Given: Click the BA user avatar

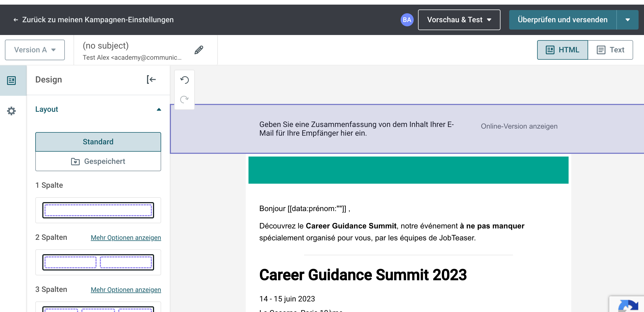Looking at the screenshot, I should pyautogui.click(x=407, y=20).
